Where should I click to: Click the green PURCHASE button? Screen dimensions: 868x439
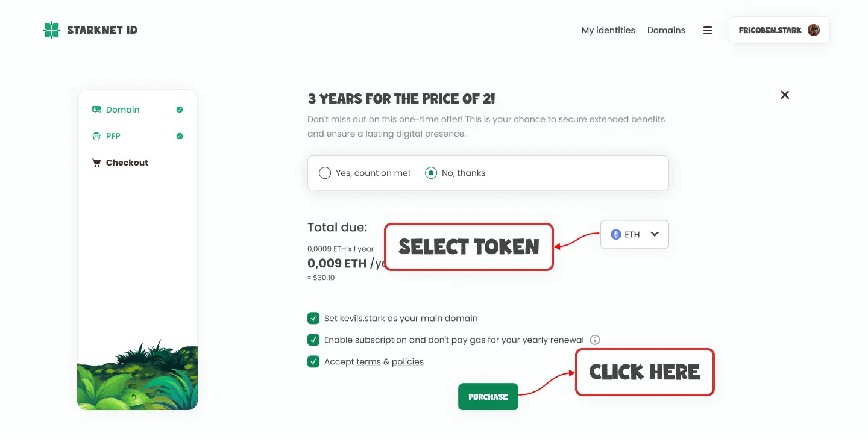(488, 397)
